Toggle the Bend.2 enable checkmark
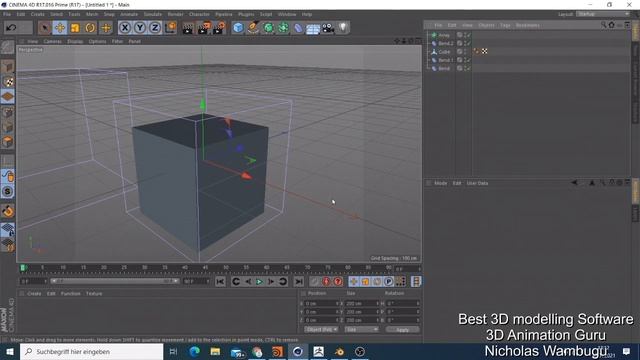 pyautogui.click(x=469, y=43)
